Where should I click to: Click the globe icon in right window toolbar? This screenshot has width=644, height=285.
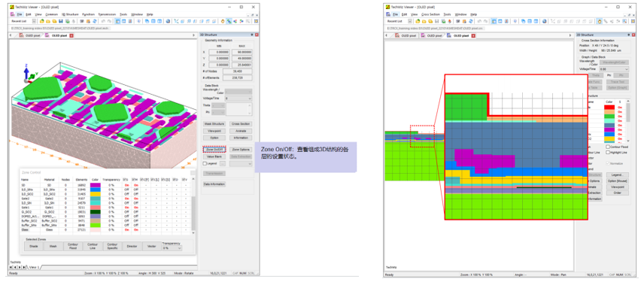[544, 21]
